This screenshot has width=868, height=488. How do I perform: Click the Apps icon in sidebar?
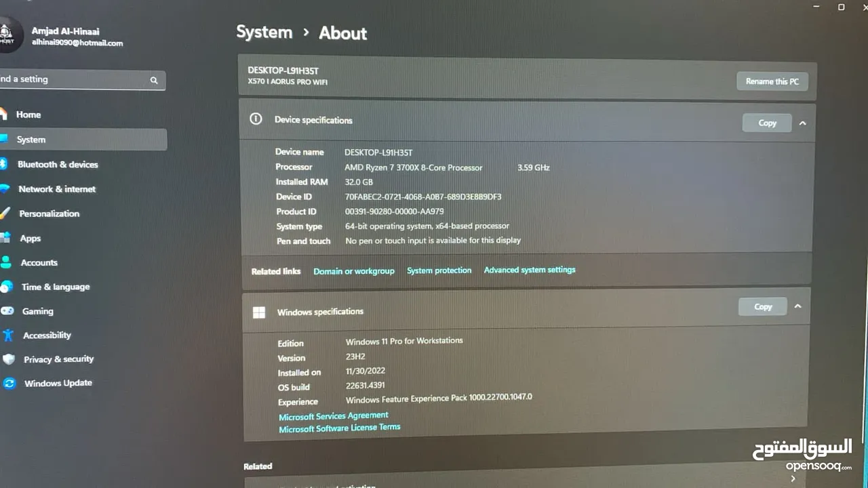5,237
